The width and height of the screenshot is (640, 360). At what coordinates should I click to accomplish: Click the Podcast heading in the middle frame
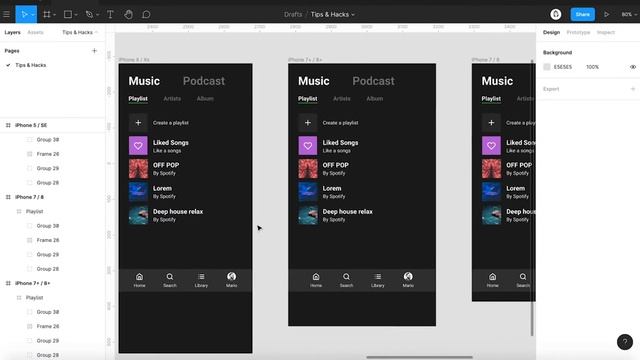[373, 81]
